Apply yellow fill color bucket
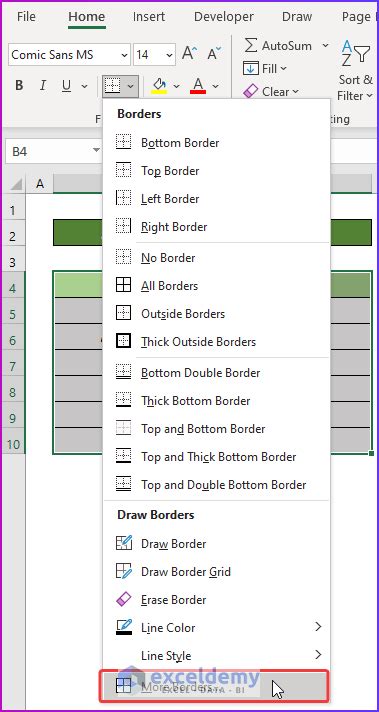 pos(159,85)
